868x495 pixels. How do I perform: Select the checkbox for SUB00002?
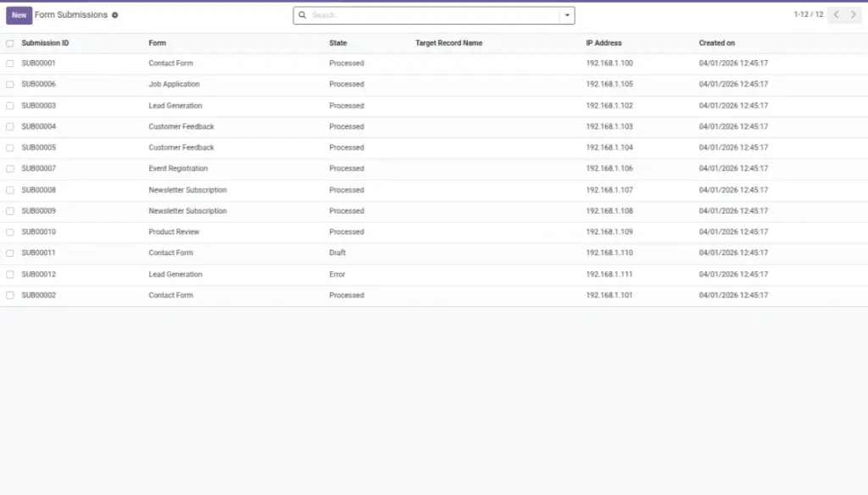coord(10,296)
